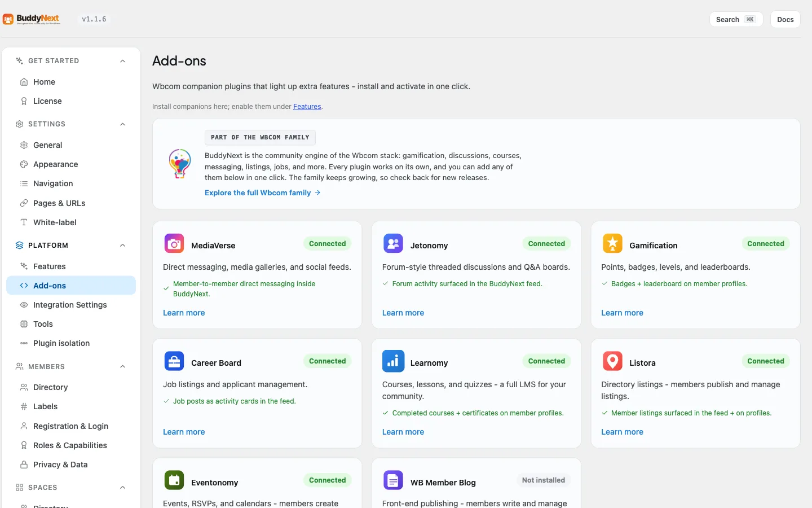Screen dimensions: 812x508
Task: Click the License badge icon in sidebar
Action: tap(24, 101)
